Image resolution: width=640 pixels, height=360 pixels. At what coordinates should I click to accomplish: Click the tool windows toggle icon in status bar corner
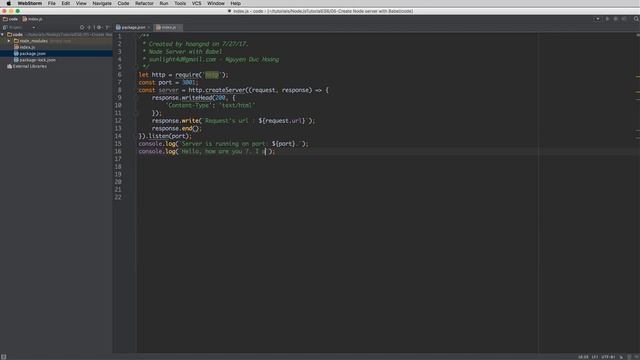coord(4,357)
